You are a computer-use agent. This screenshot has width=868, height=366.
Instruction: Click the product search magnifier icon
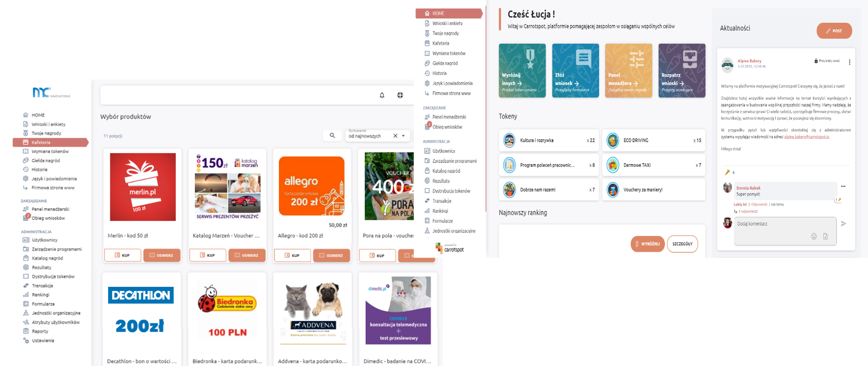(332, 136)
